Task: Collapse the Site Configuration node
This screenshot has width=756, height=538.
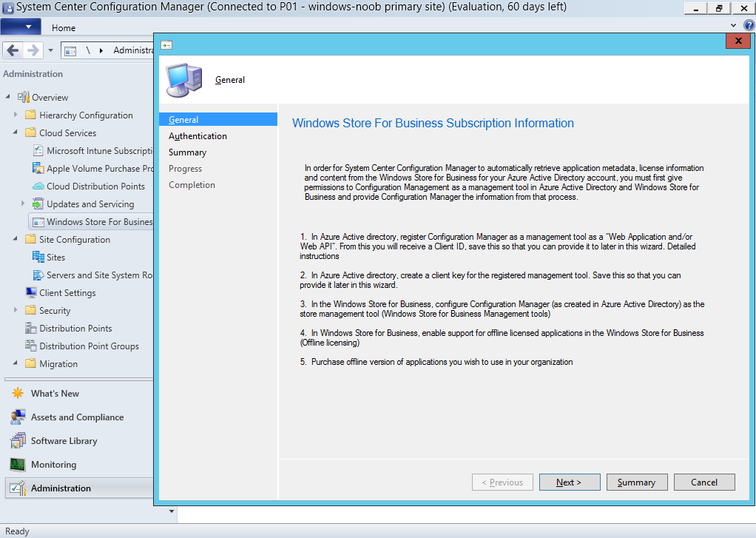Action: pyautogui.click(x=16, y=239)
